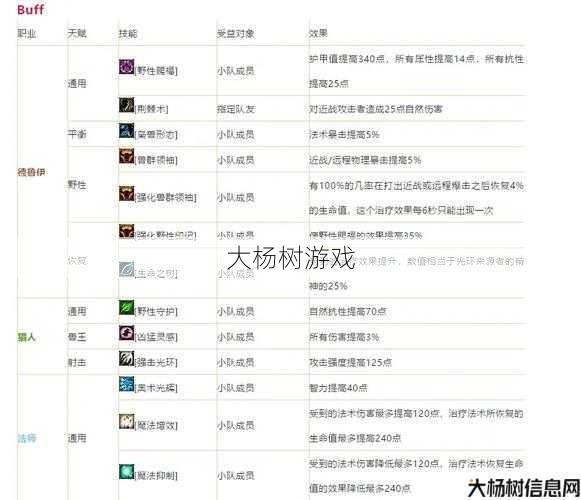The width and height of the screenshot is (581, 500).
Task: Open the [奥术光辉] skill link
Action: [x=156, y=388]
